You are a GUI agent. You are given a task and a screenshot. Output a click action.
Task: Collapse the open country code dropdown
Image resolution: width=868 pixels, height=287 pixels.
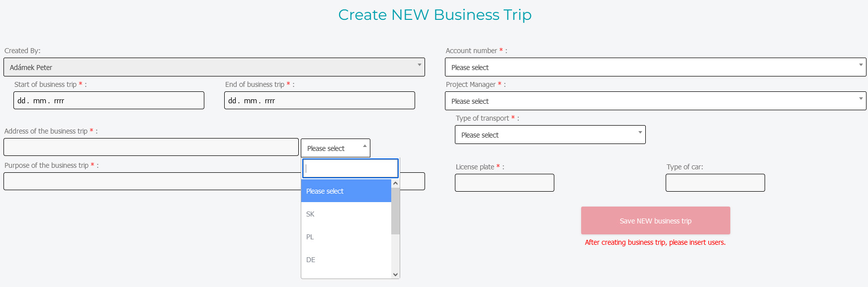pyautogui.click(x=336, y=148)
